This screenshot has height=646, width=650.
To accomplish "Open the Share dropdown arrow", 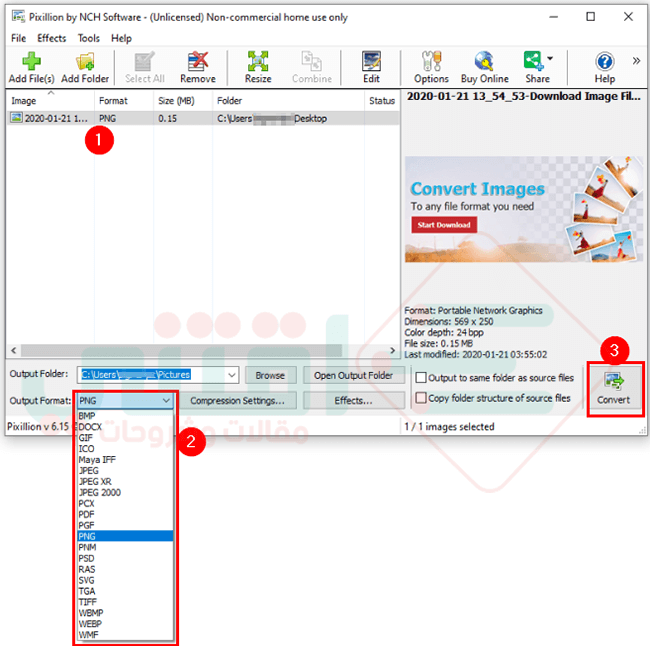I will click(x=550, y=58).
